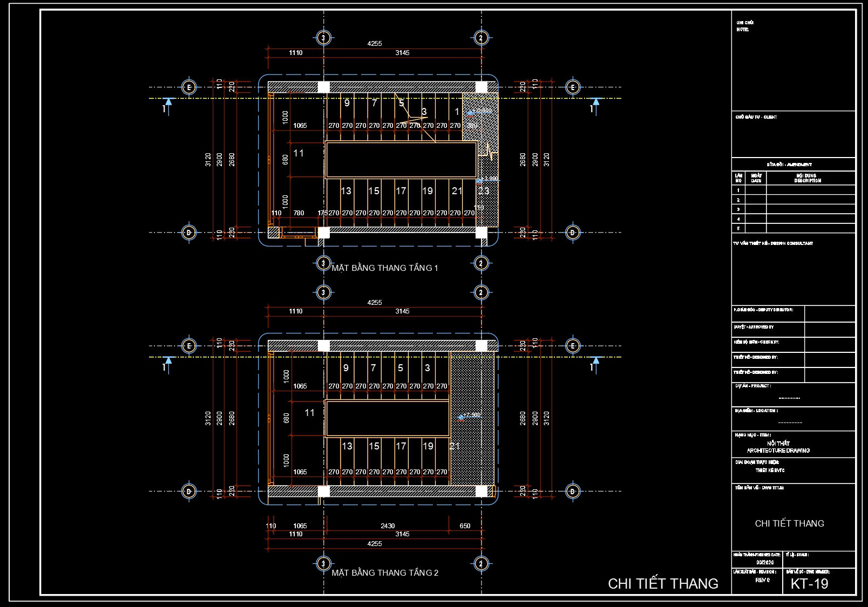Select the level marker on floor 2 landing
The image size is (868, 607).
469,415
